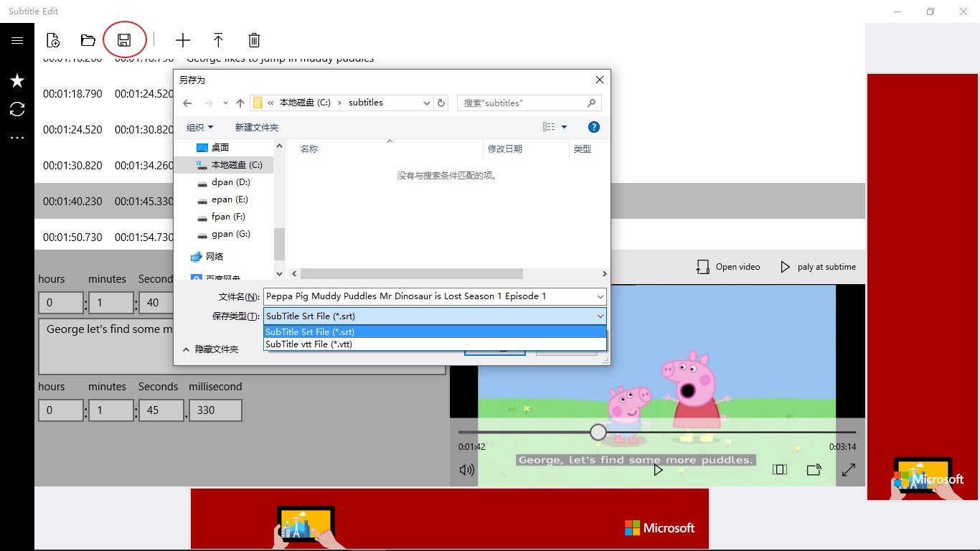
Task: Click the horizontal scrollbar in file list
Action: 412,274
